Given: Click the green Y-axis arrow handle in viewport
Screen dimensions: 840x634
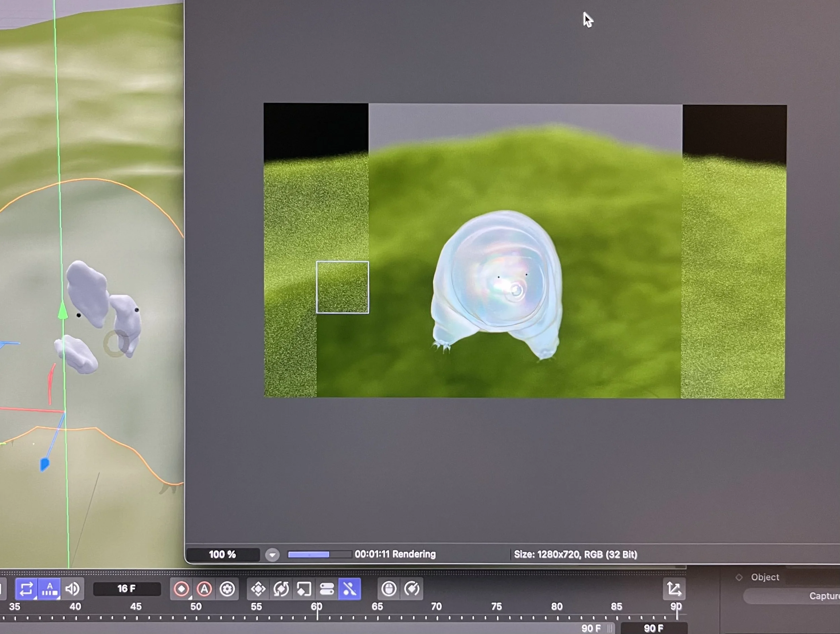Looking at the screenshot, I should [62, 311].
